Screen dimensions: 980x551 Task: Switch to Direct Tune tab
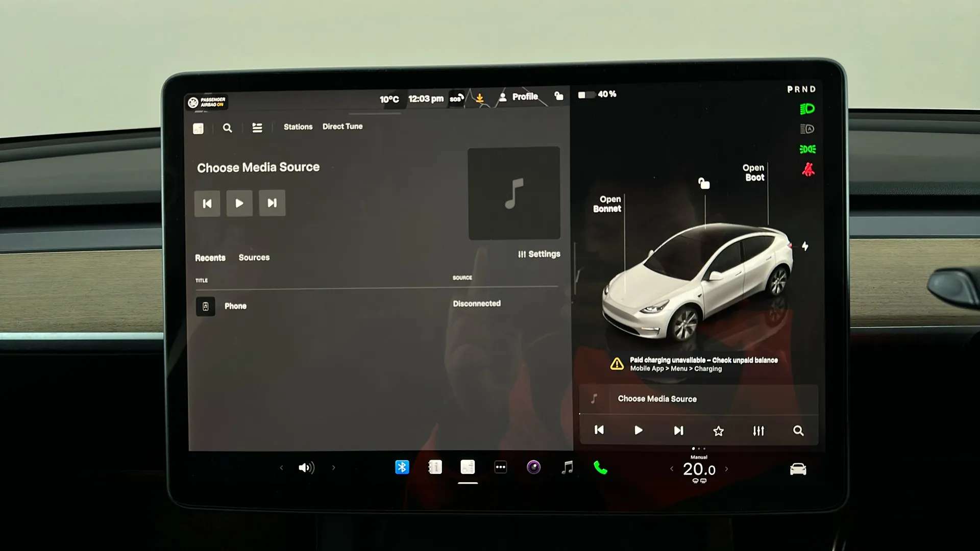(x=342, y=127)
